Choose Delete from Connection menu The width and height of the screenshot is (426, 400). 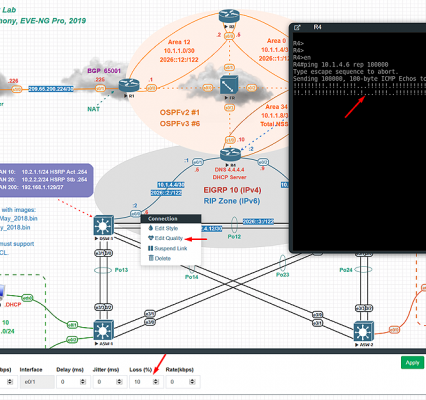[x=162, y=258]
